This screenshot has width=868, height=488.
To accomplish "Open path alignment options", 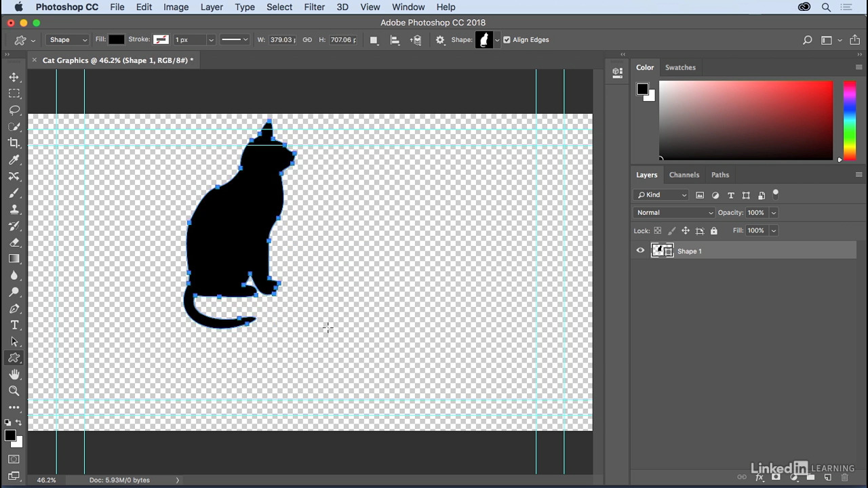I will 395,40.
